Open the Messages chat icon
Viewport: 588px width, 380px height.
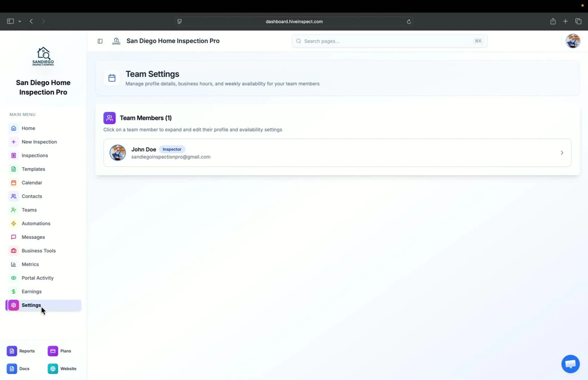point(13,237)
